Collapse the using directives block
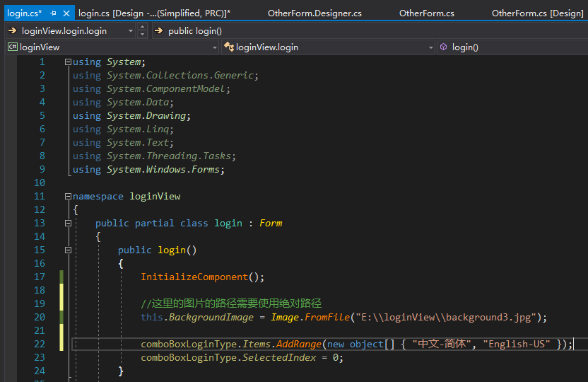The image size is (588, 382). [68, 62]
